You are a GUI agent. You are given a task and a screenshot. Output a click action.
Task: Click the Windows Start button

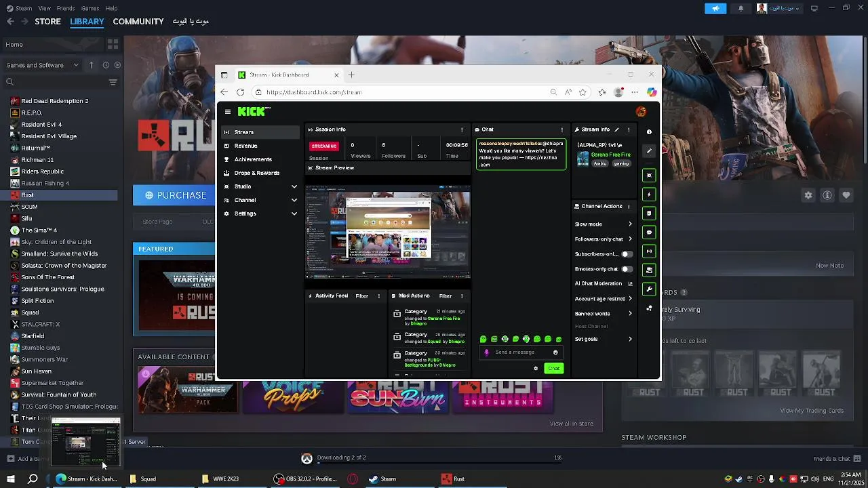(10, 479)
